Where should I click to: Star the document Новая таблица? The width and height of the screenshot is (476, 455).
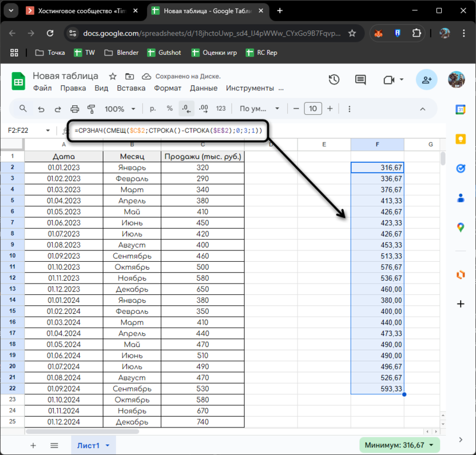[113, 76]
